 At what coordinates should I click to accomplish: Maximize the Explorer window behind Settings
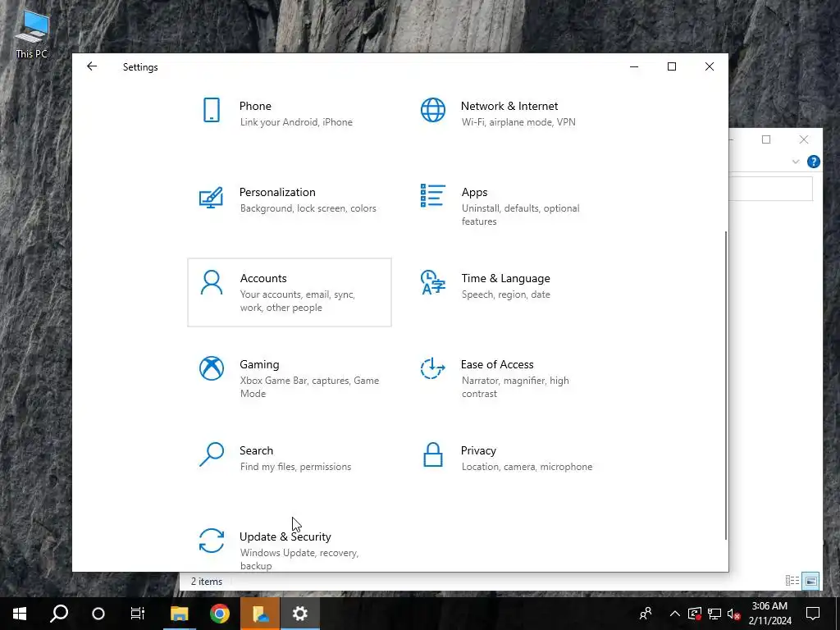pyautogui.click(x=766, y=139)
